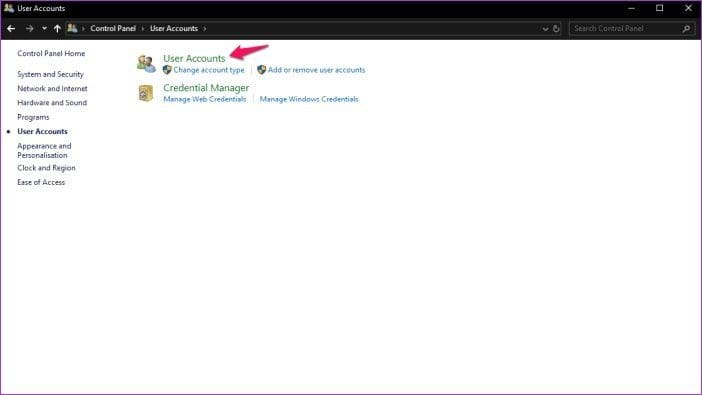Click the search magnifier icon
This screenshot has width=702, height=395.
pos(687,29)
